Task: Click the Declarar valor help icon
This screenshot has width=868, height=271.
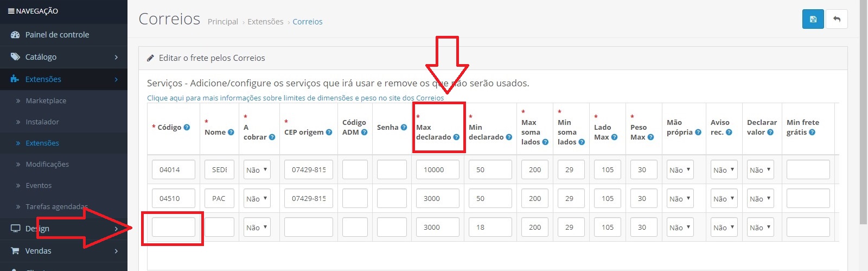Action: pyautogui.click(x=770, y=132)
